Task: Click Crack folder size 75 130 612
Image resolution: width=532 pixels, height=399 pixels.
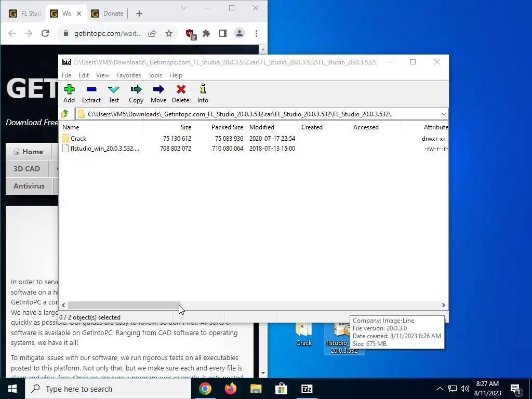Action: pyautogui.click(x=177, y=138)
